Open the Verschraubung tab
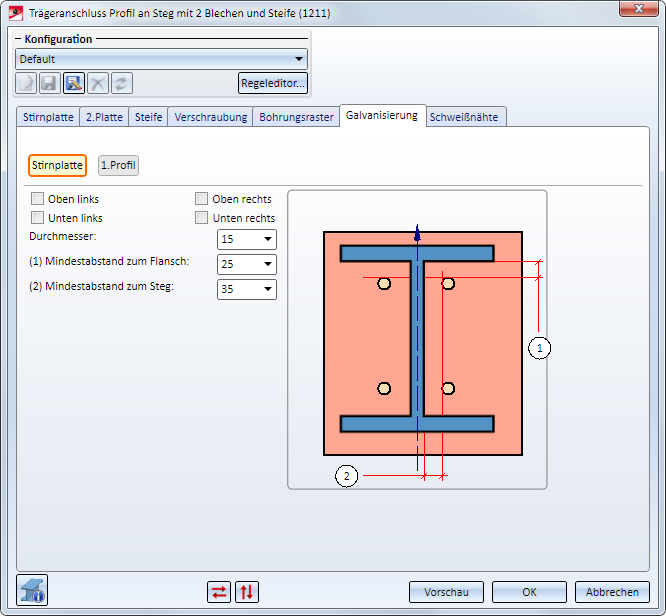 point(210,117)
